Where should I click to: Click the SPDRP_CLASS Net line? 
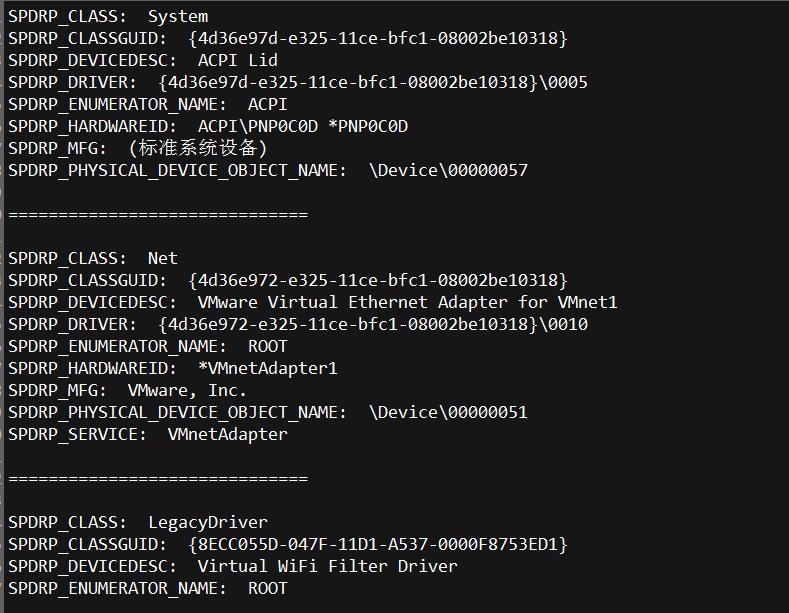[93, 259]
